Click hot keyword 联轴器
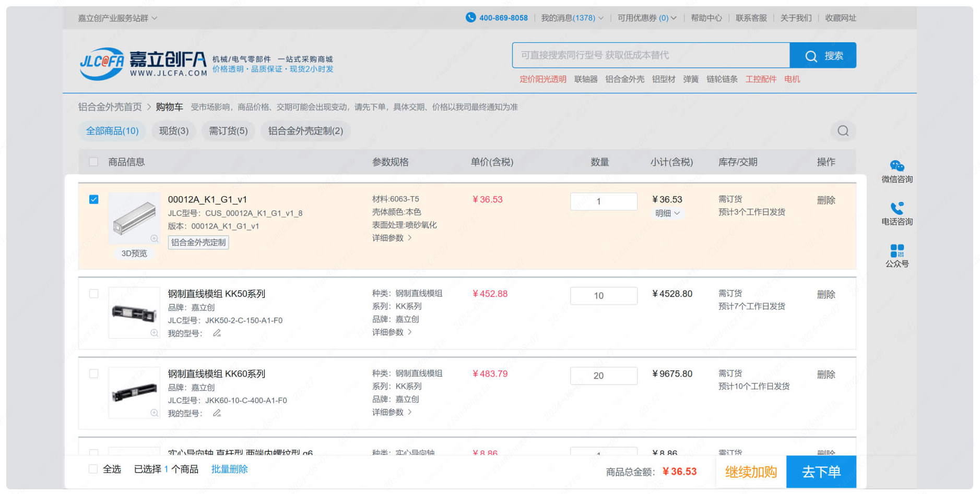The height and width of the screenshot is (494, 980). pos(586,79)
